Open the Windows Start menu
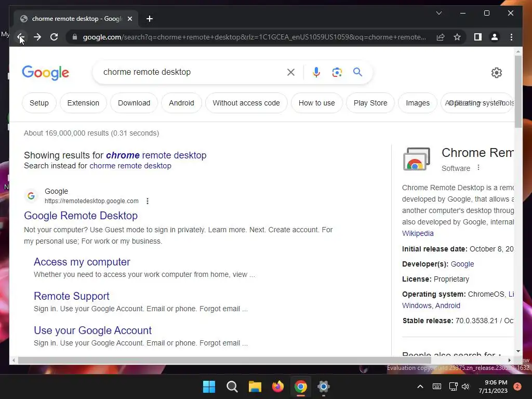This screenshot has height=399, width=532. [209, 387]
